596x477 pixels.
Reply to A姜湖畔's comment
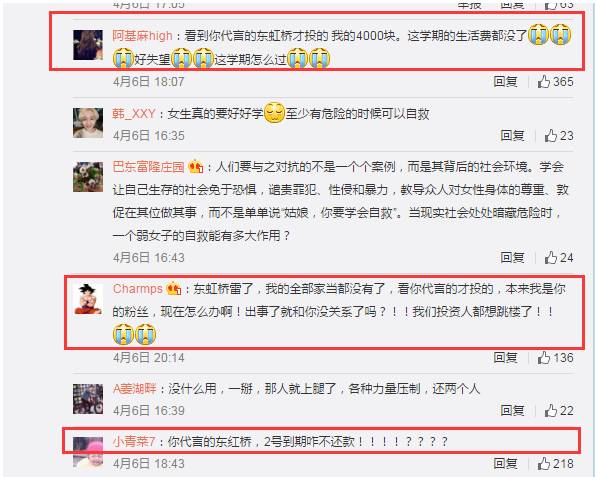512,410
